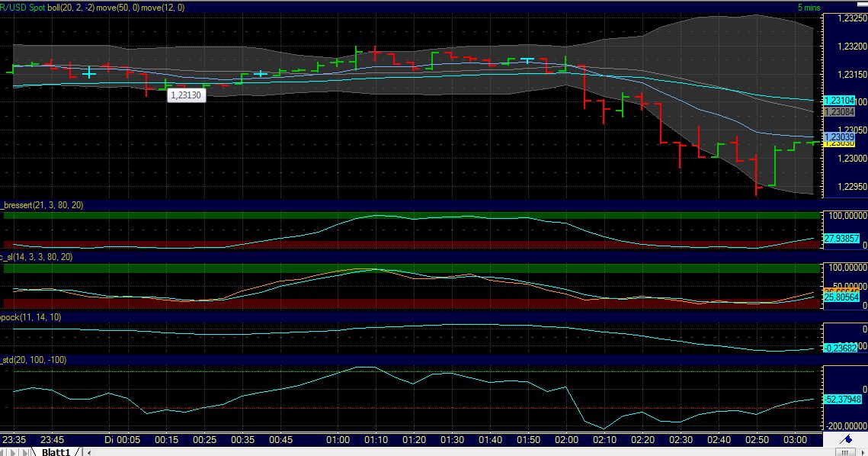Viewport: 868px width, 456px height.
Task: Select the highlighted 1,23039 price axis label
Action: [841, 138]
